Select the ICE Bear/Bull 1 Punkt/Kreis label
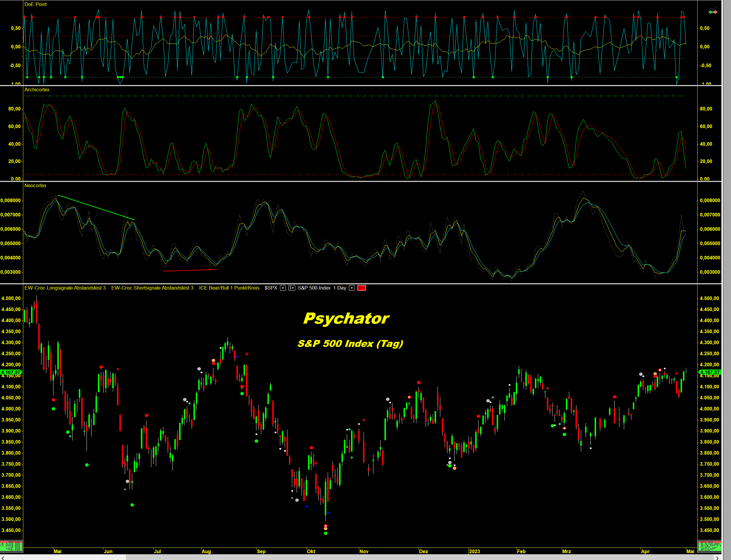The image size is (731, 560). pos(229,288)
